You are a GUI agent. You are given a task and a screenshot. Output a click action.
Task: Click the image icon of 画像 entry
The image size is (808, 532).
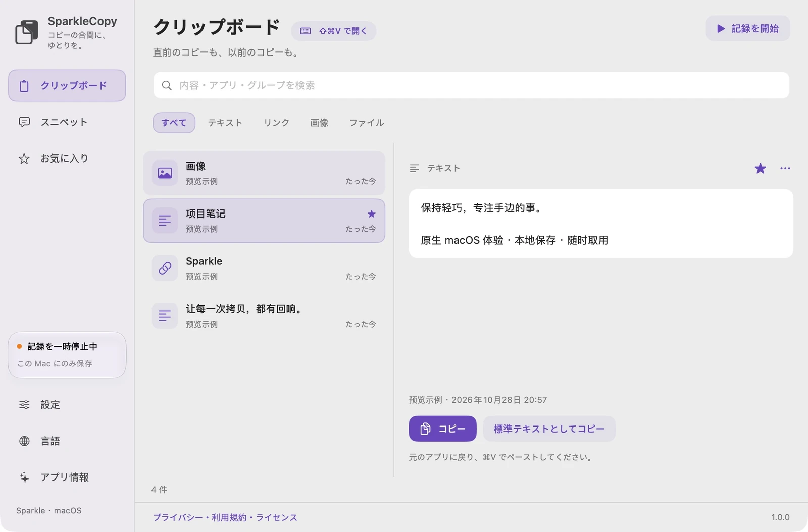(165, 173)
